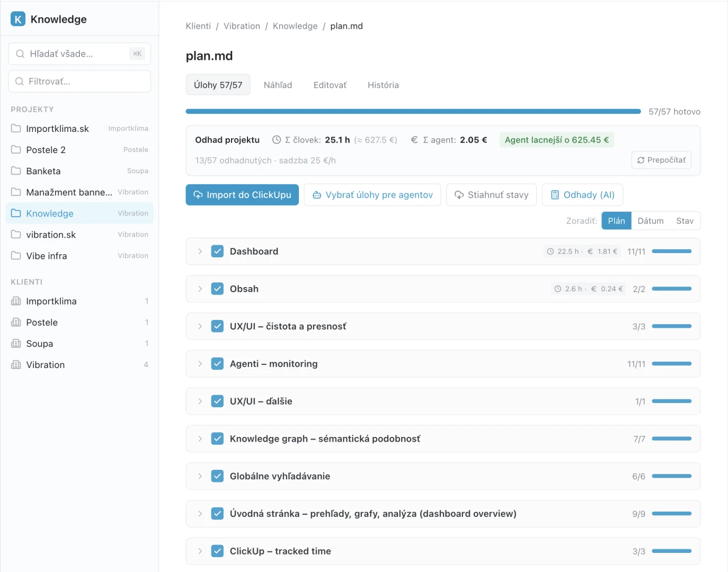Open the História tab
This screenshot has height=572, width=728.
tap(383, 85)
